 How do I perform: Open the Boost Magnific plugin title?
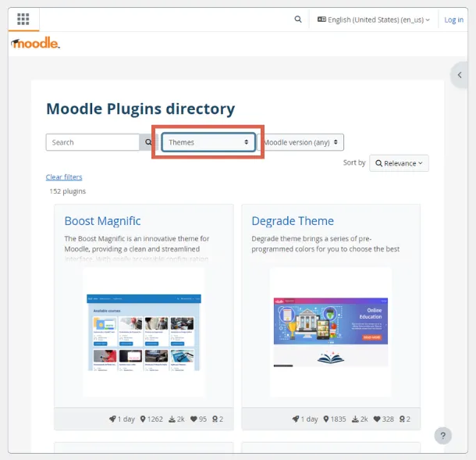click(102, 221)
